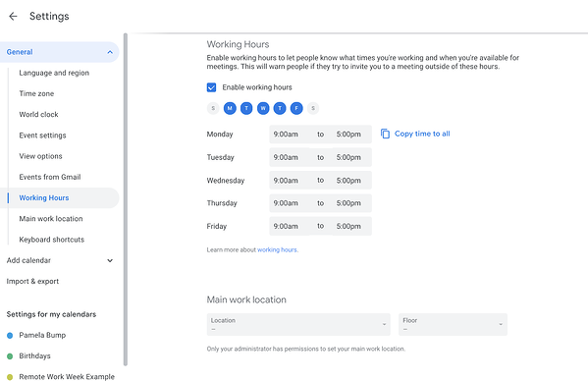Open the working hours help link

277,249
